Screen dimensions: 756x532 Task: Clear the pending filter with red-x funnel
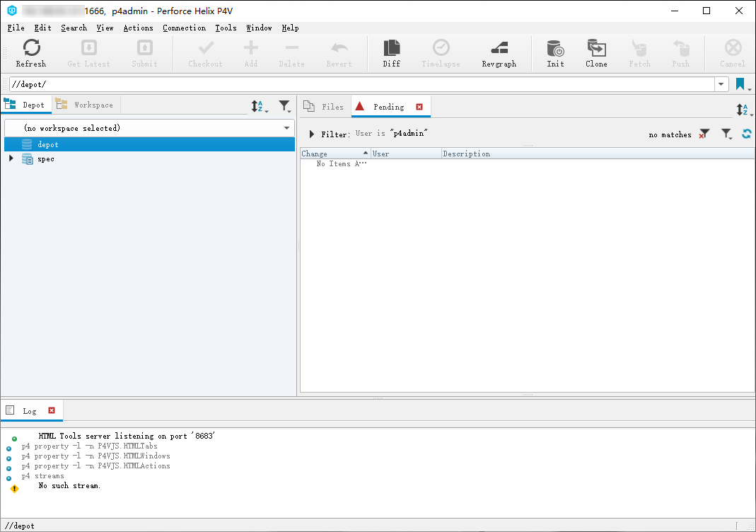[x=704, y=134]
